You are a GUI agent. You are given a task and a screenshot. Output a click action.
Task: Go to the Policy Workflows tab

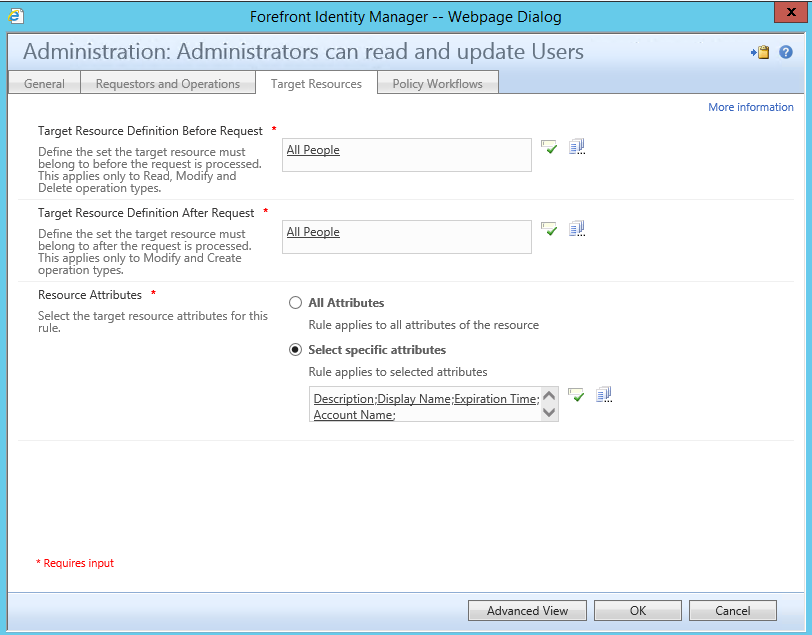[x=438, y=83]
